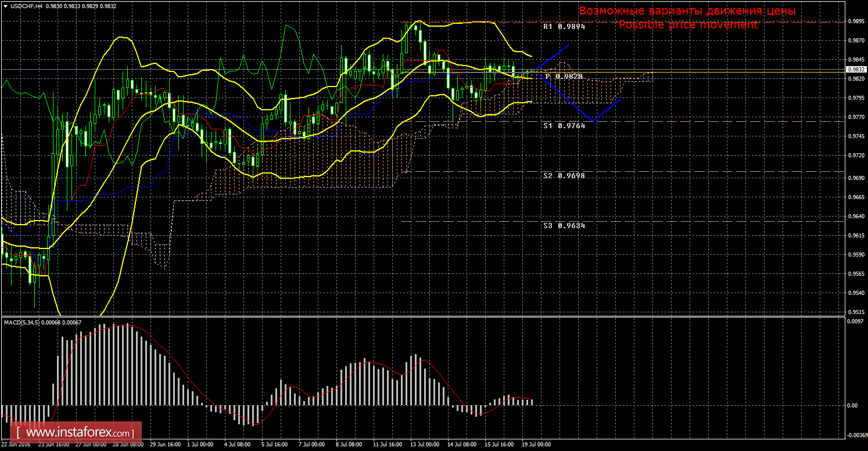Click the MACD(5,34,5) indicator label

pyautogui.click(x=22, y=322)
